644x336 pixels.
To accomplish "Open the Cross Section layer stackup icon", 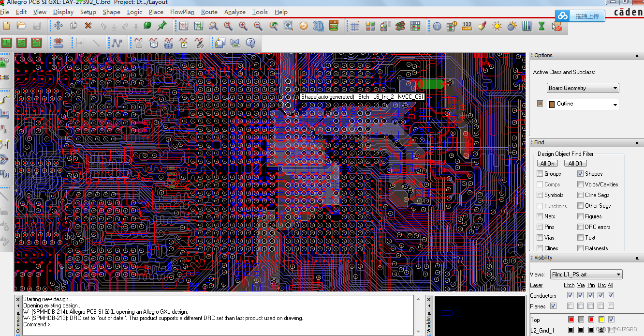I will [401, 27].
